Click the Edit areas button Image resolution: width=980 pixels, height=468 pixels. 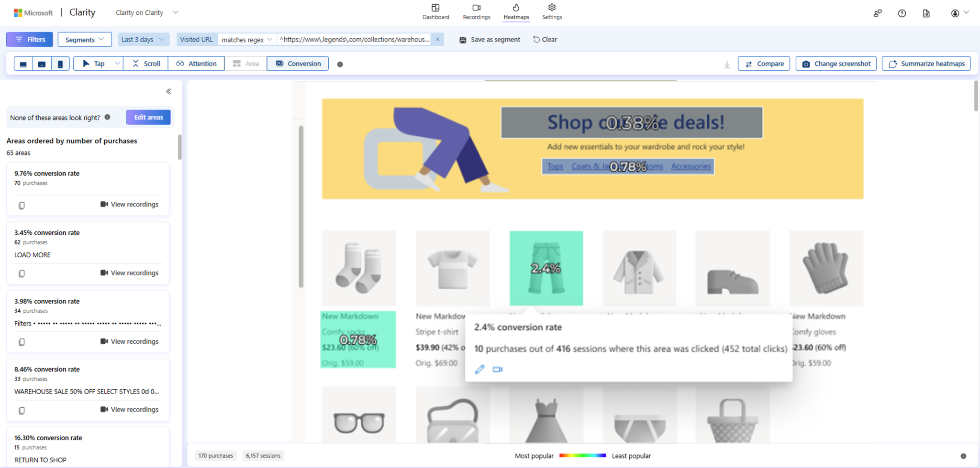tap(148, 117)
